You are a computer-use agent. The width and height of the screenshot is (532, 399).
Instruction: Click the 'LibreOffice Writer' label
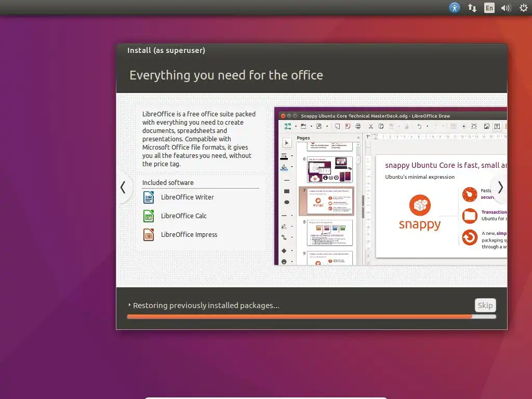187,197
